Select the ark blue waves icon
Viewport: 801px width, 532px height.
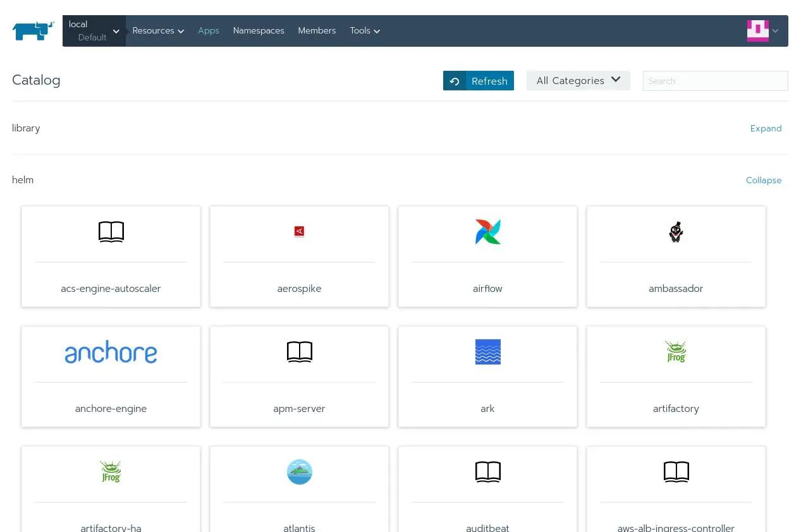pos(488,352)
